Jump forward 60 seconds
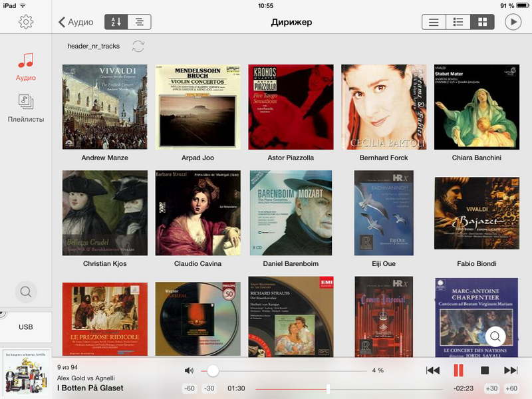The image size is (532, 399). point(511,389)
